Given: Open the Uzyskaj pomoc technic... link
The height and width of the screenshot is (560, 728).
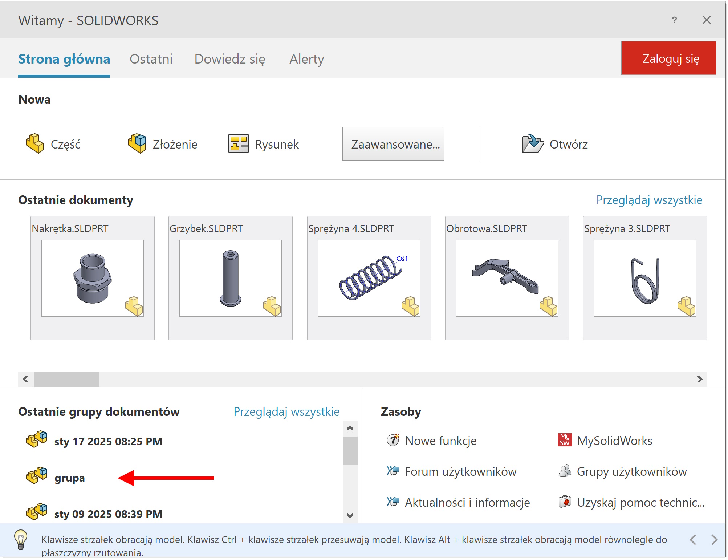Looking at the screenshot, I should [641, 502].
